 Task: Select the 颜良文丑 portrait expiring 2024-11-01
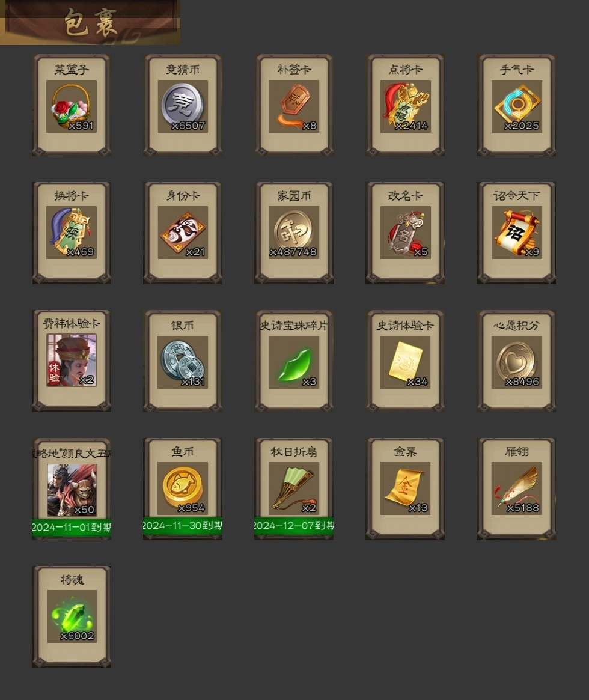click(72, 490)
